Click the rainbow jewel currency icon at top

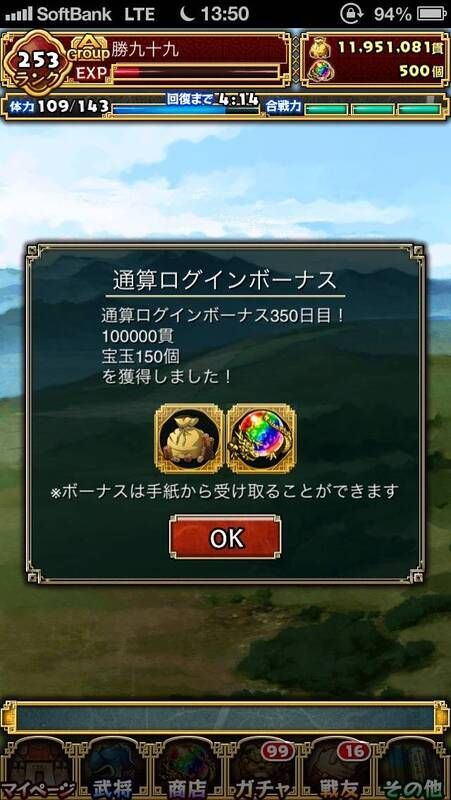pos(321,71)
